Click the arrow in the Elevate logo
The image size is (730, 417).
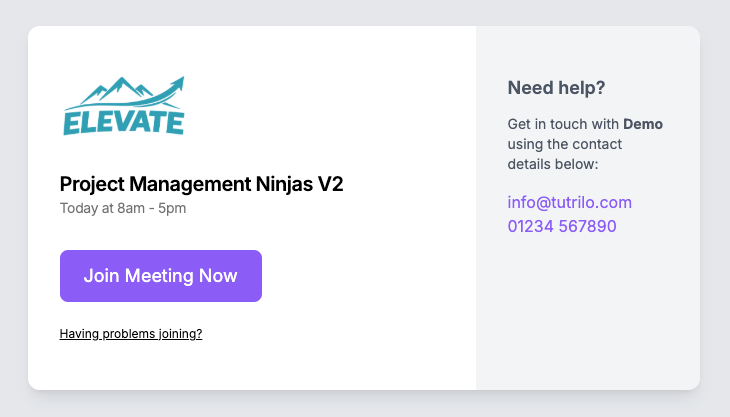[x=174, y=83]
